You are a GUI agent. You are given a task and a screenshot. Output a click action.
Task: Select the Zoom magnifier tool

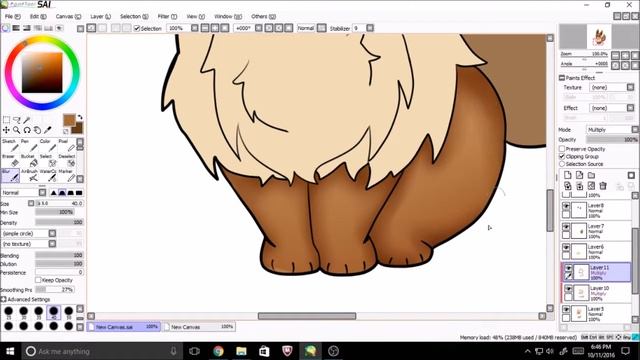(x=17, y=130)
